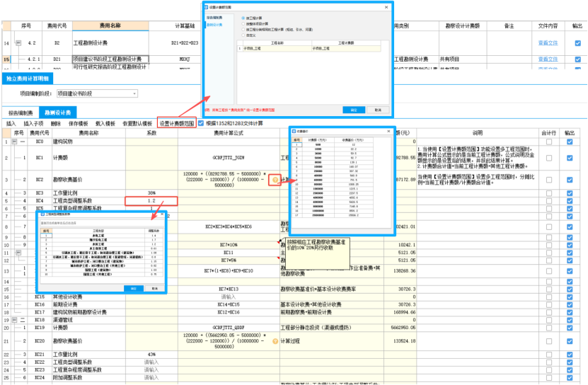Screen dimensions: 588x385
Task: Collapse row 4.2 using the minus icon
Action: [18, 44]
